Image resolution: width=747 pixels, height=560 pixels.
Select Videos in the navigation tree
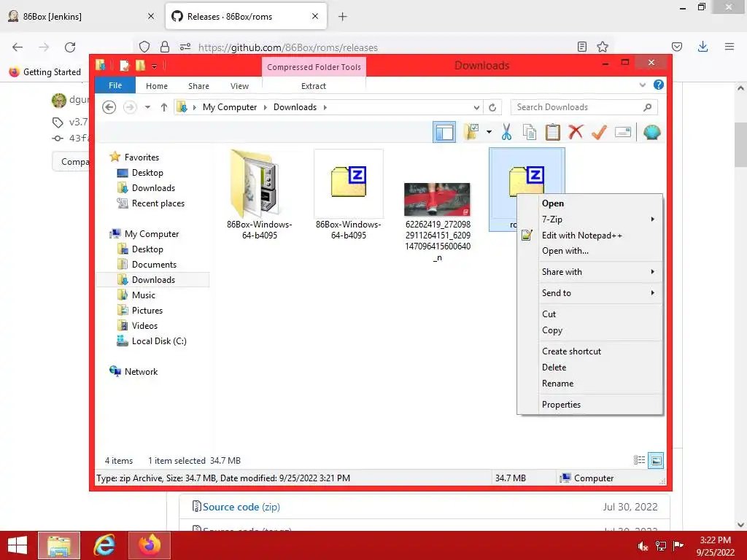144,326
